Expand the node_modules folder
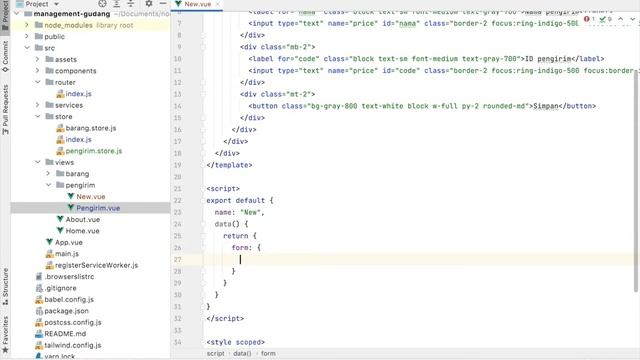Image resolution: width=640 pixels, height=360 pixels. point(27,25)
